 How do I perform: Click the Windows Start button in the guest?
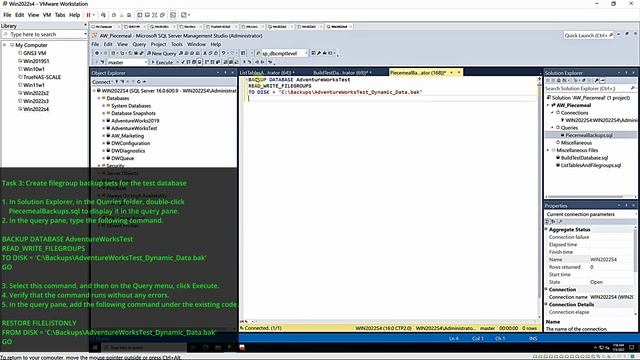point(95,348)
